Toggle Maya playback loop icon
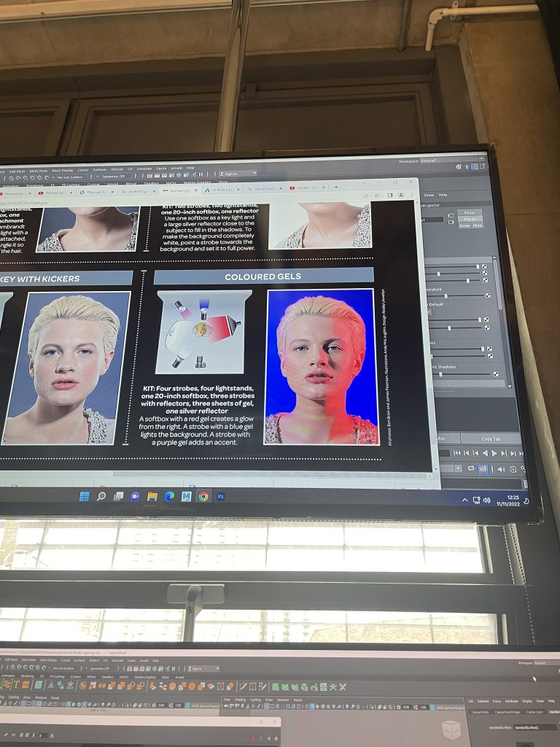This screenshot has height=747, width=560. 471,469
